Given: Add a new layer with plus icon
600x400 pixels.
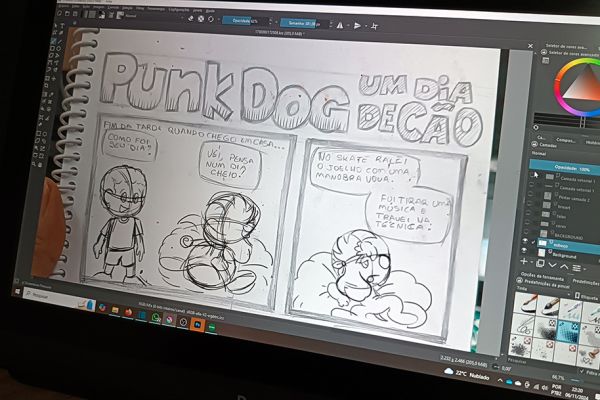Looking at the screenshot, I should pos(524,261).
